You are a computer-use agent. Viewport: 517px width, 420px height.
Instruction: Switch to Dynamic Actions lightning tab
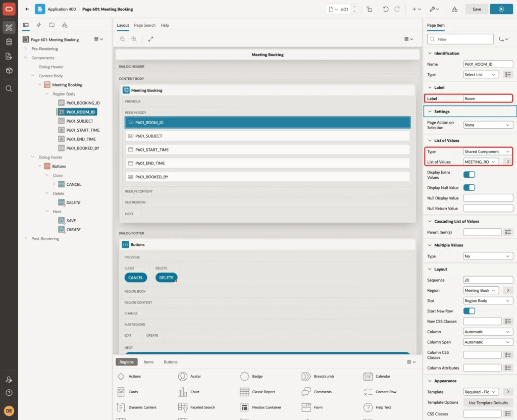38,25
